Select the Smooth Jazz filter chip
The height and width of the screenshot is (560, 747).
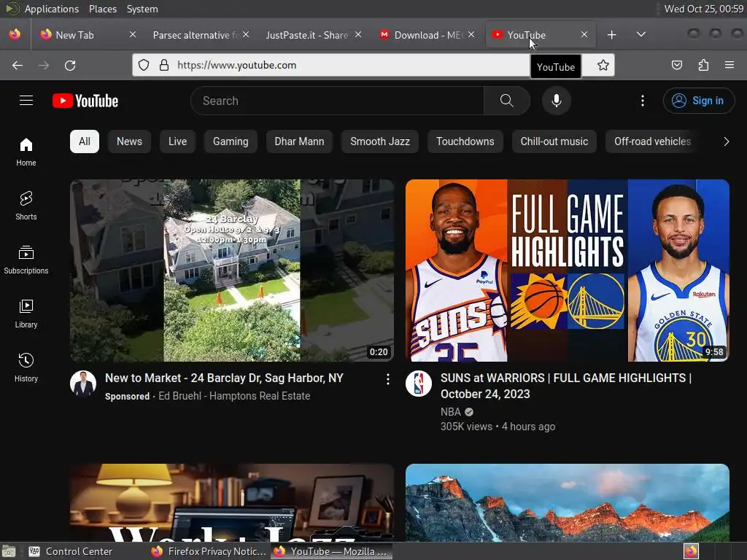tap(380, 141)
